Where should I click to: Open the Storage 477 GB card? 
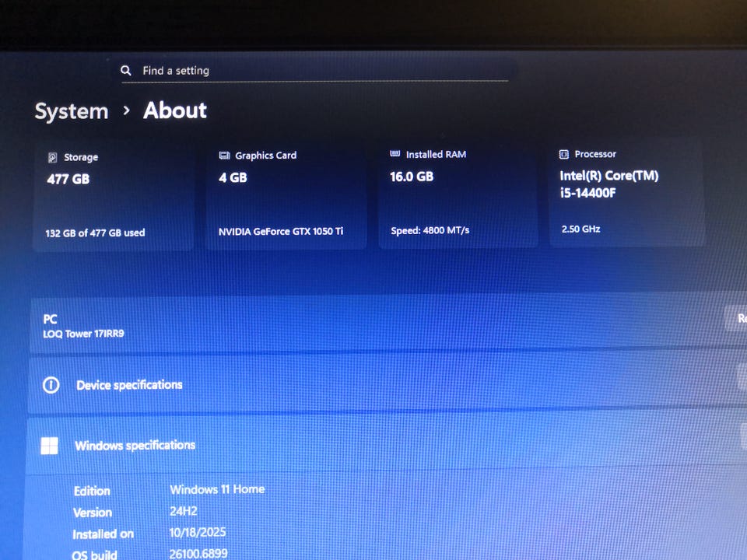114,196
